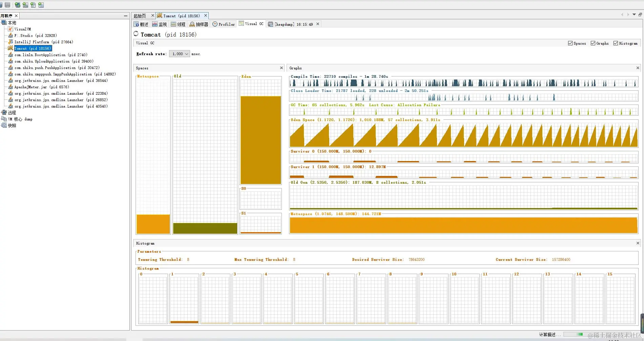
Task: Open the 监视 monitor tab
Action: click(x=159, y=24)
